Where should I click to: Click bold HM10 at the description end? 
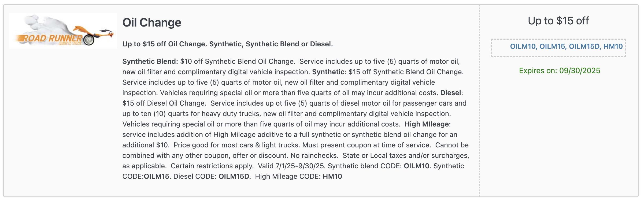click(x=332, y=176)
